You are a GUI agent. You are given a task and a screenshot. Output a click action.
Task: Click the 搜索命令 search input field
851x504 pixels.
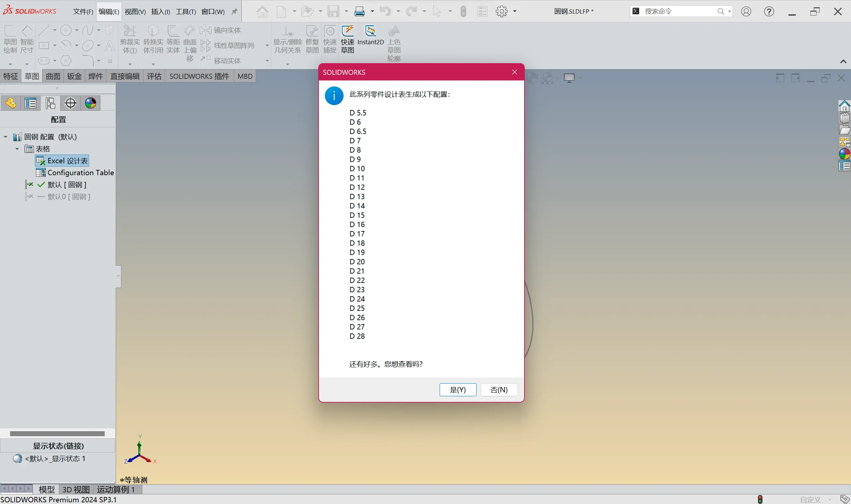tap(678, 11)
